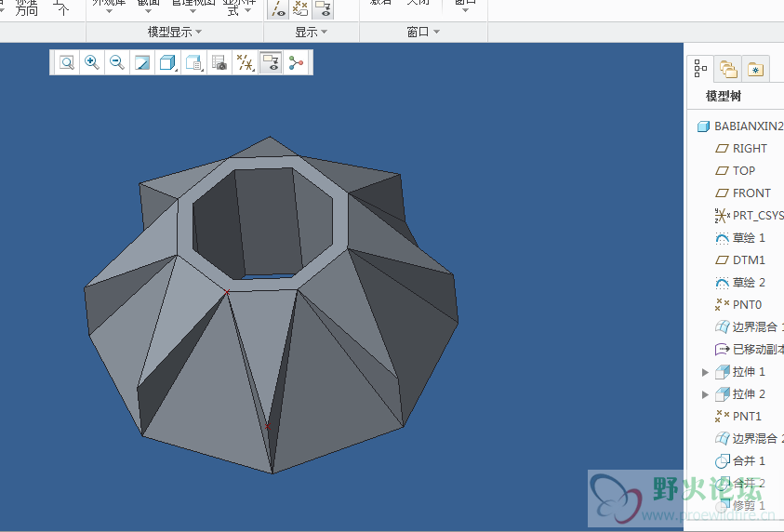This screenshot has width=784, height=532.
Task: Click the Refit zoom icon
Action: [x=67, y=63]
